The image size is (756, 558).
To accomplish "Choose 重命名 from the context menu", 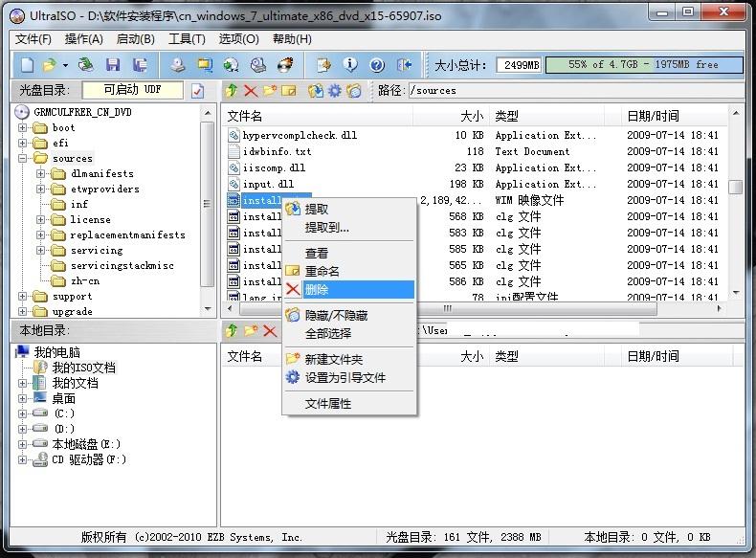I will [349, 271].
